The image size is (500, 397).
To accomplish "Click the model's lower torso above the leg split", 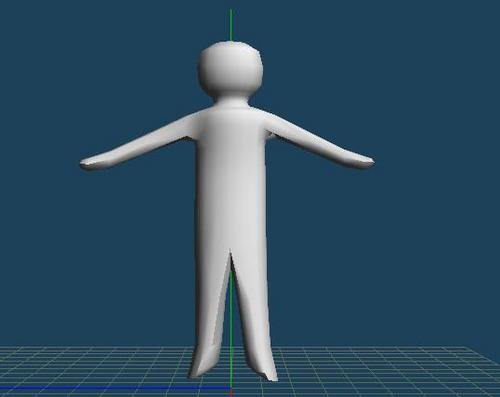I will point(232,220).
